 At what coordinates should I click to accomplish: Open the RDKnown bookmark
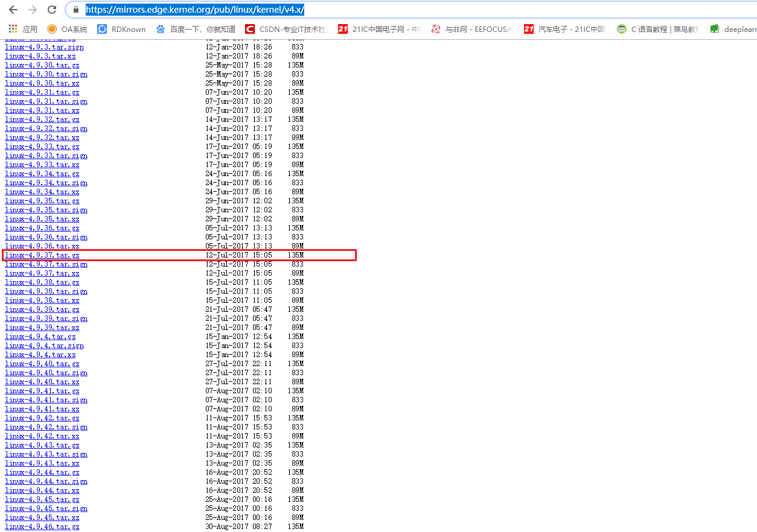[121, 29]
